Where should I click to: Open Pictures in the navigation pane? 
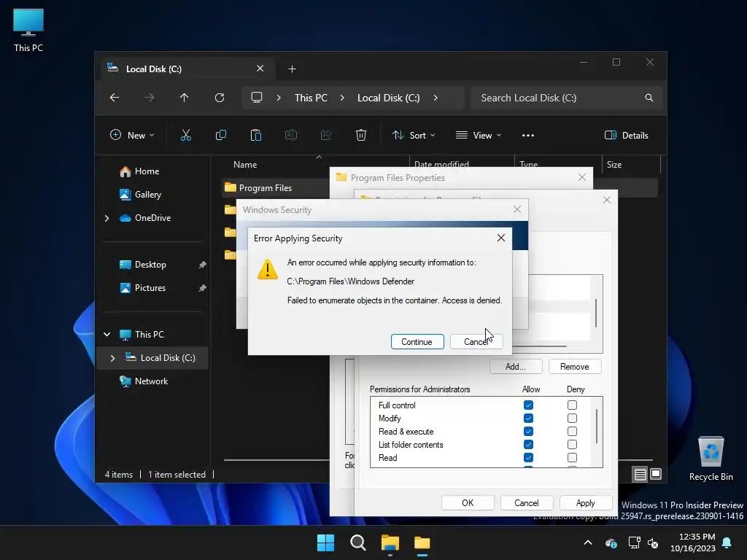click(150, 287)
